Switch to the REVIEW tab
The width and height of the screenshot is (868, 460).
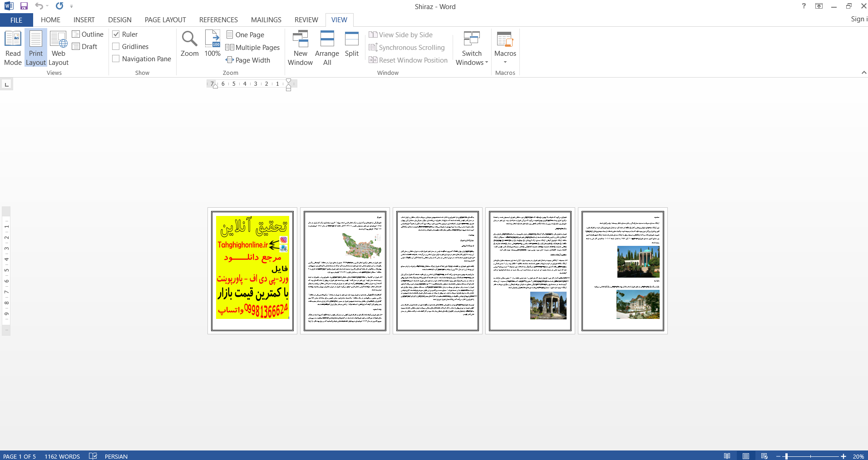(x=306, y=20)
